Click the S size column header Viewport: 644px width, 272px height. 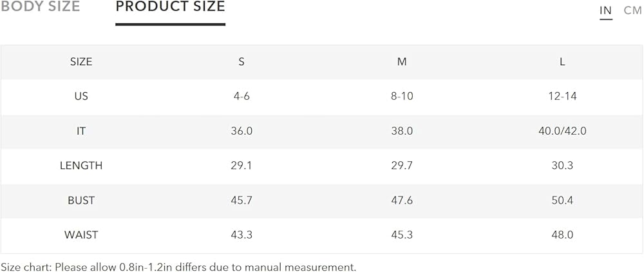tap(241, 62)
